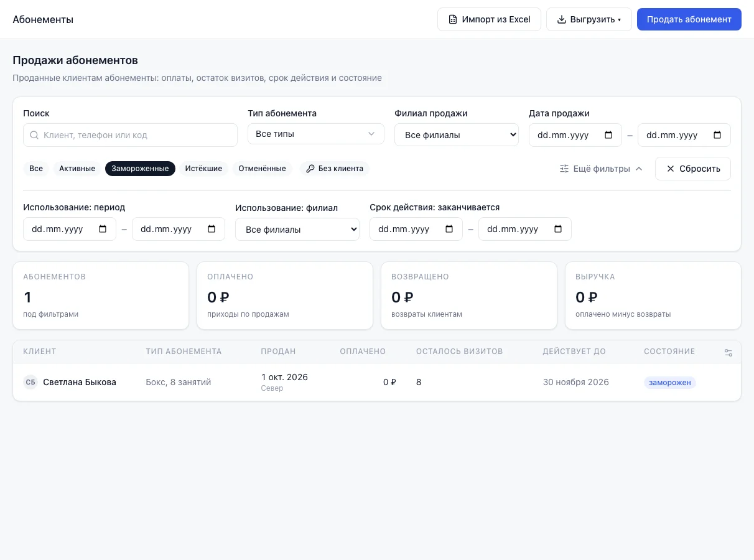Click the Продать абонемент button

(689, 19)
